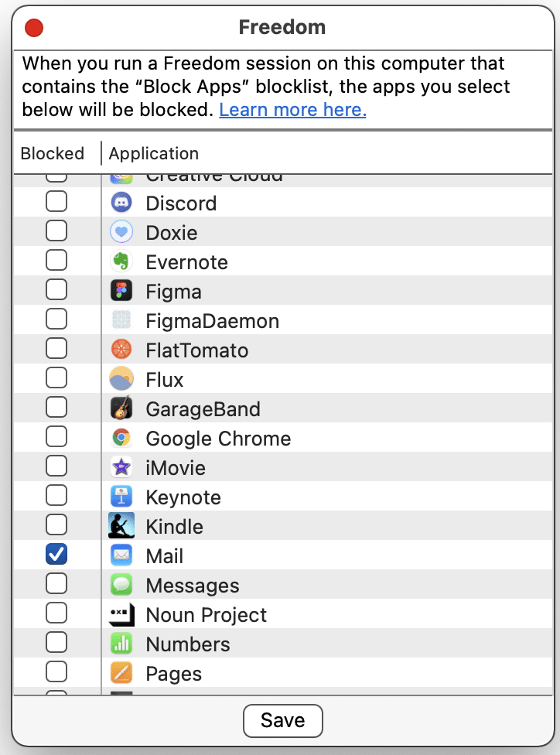
Task: Click the Blocked column header
Action: (x=52, y=153)
